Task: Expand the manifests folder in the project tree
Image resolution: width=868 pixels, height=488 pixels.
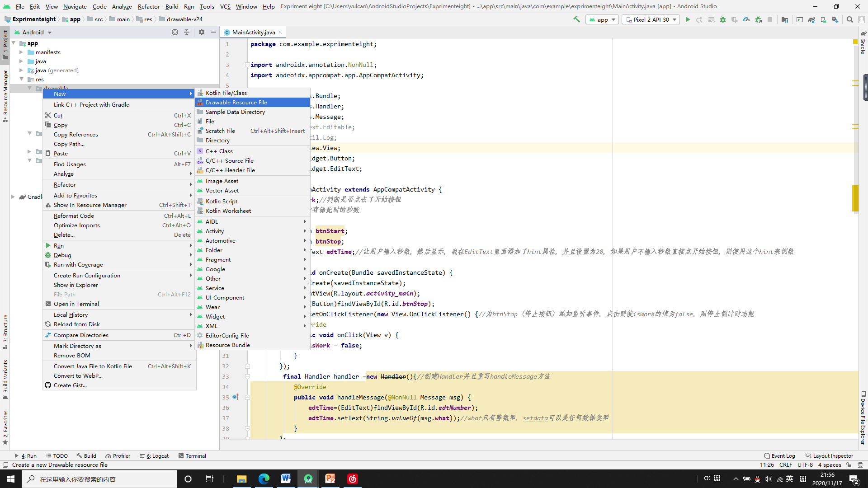Action: coord(21,52)
